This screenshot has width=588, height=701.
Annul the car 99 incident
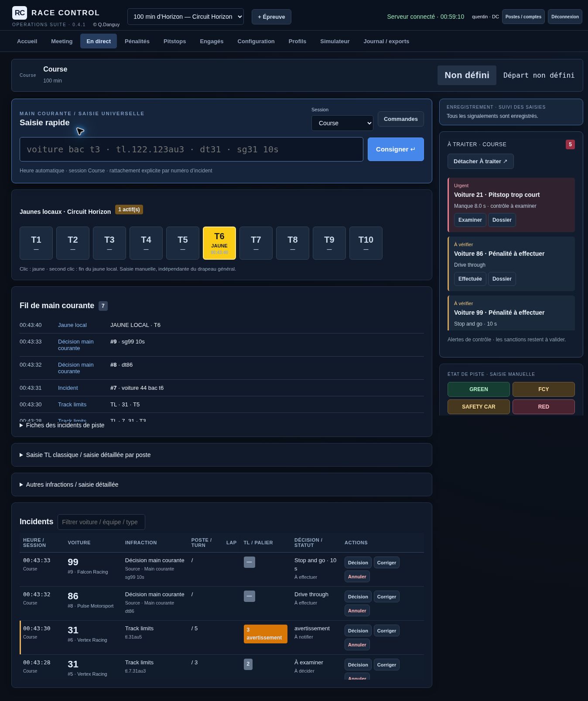[357, 577]
